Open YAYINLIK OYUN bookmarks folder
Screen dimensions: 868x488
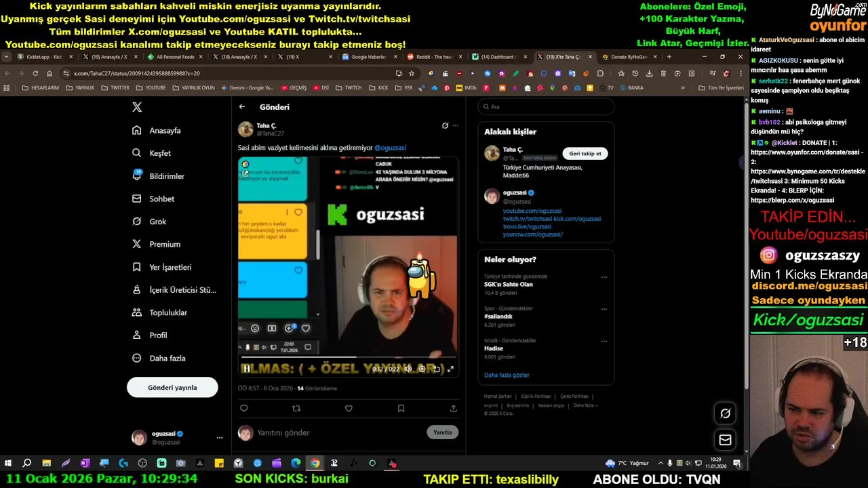coord(193,87)
